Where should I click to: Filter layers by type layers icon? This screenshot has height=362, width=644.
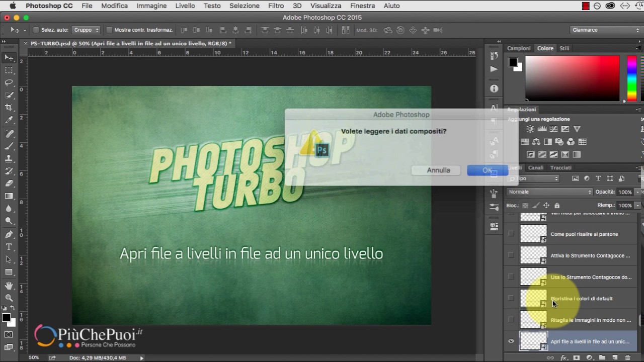(598, 178)
